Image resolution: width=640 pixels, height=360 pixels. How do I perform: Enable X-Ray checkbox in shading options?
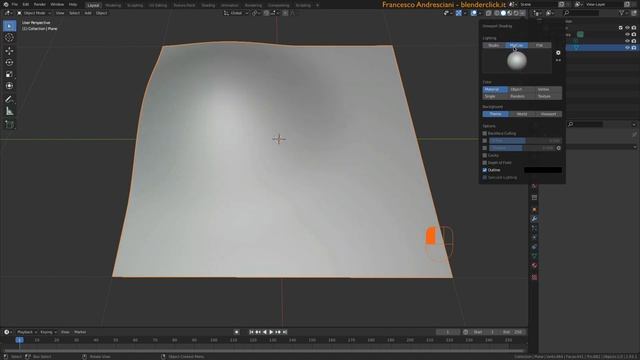pos(485,141)
